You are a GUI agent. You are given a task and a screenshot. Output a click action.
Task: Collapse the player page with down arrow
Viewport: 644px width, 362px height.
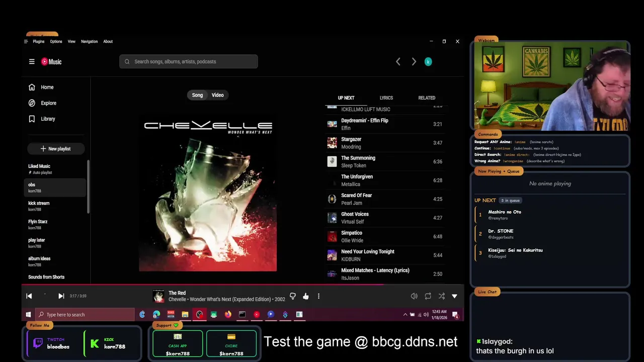pyautogui.click(x=454, y=296)
